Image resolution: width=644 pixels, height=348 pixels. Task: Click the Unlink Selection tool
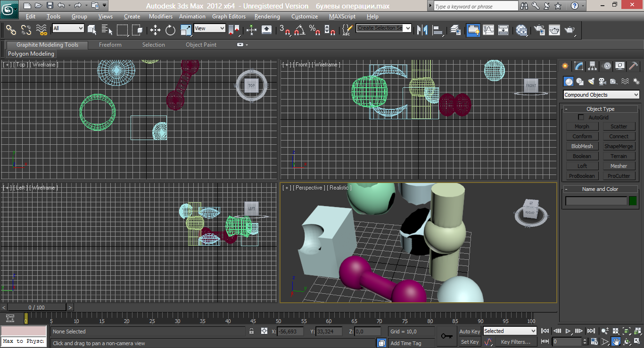point(26,30)
